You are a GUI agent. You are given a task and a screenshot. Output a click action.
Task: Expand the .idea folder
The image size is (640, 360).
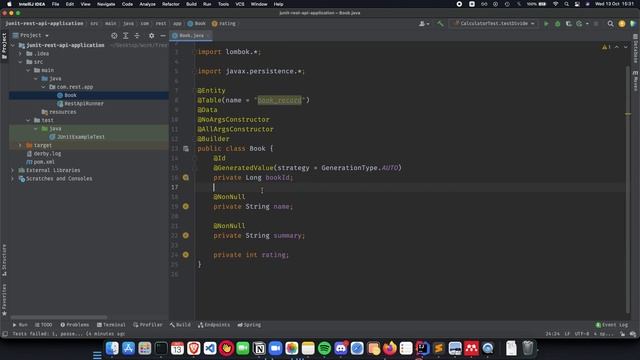click(20, 53)
